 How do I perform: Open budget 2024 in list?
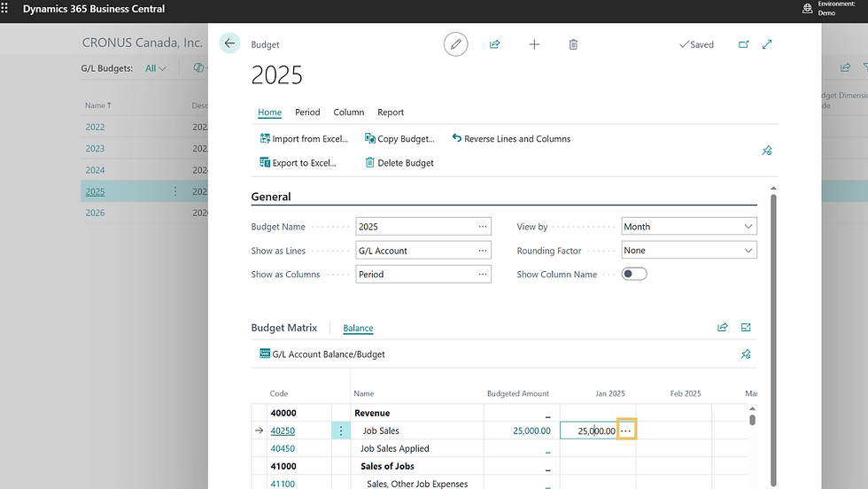tap(96, 170)
